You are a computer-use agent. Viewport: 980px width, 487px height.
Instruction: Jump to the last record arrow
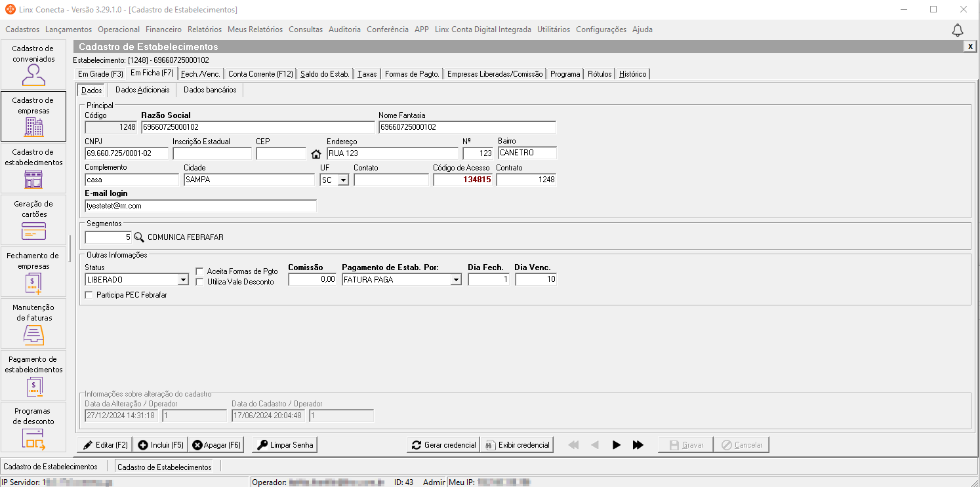click(x=638, y=445)
